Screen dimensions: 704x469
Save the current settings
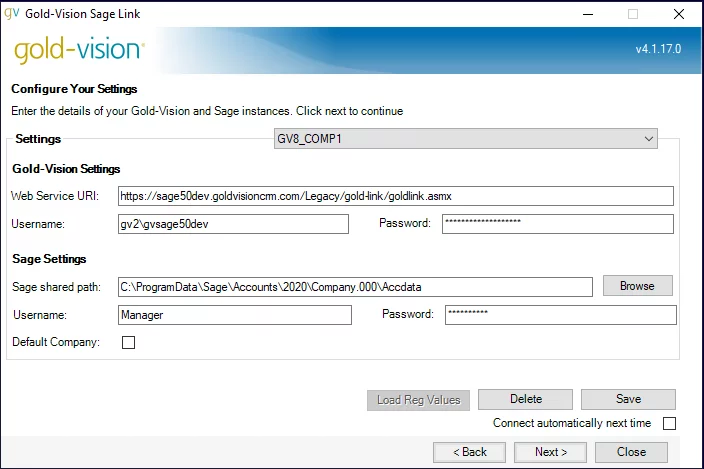628,399
